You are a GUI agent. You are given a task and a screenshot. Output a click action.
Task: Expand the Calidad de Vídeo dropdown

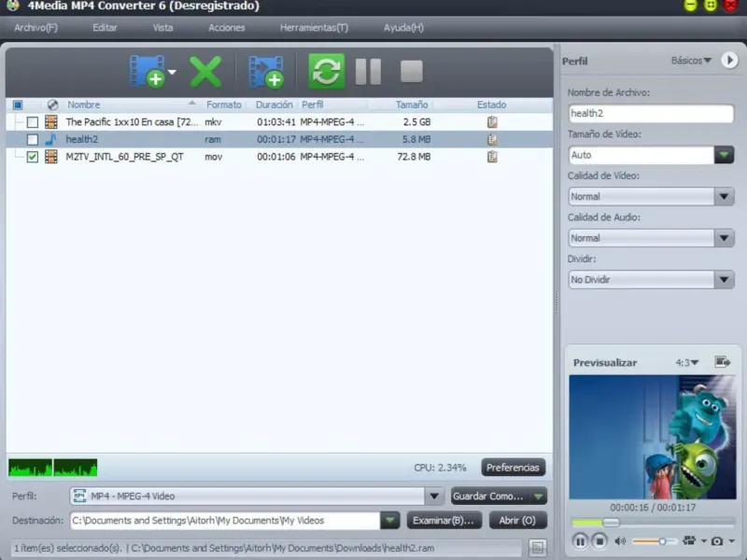(x=725, y=197)
